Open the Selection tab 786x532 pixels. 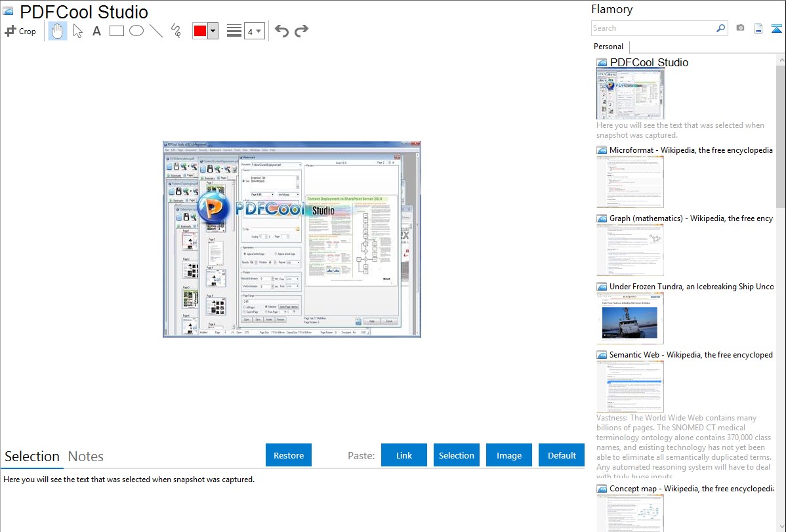(x=32, y=457)
